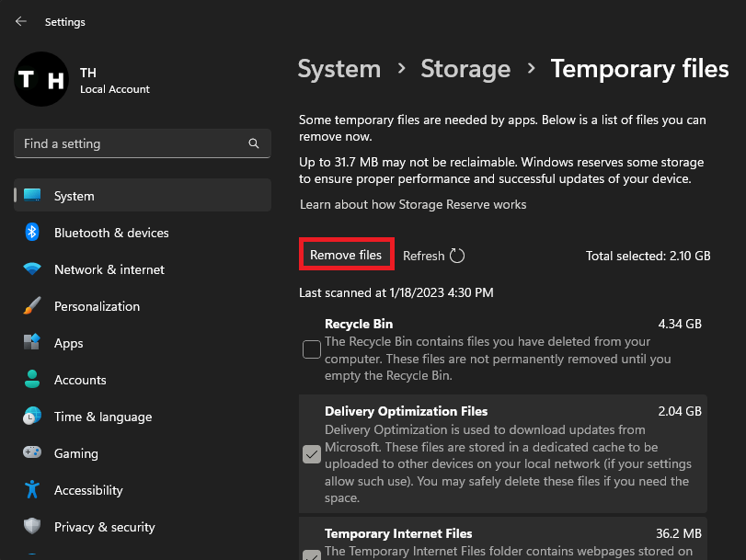Click the Gaming controller icon
Screen dimensions: 746x560
(x=32, y=453)
